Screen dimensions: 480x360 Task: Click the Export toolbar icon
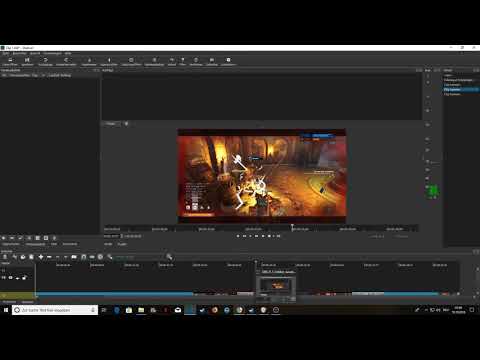(x=228, y=61)
